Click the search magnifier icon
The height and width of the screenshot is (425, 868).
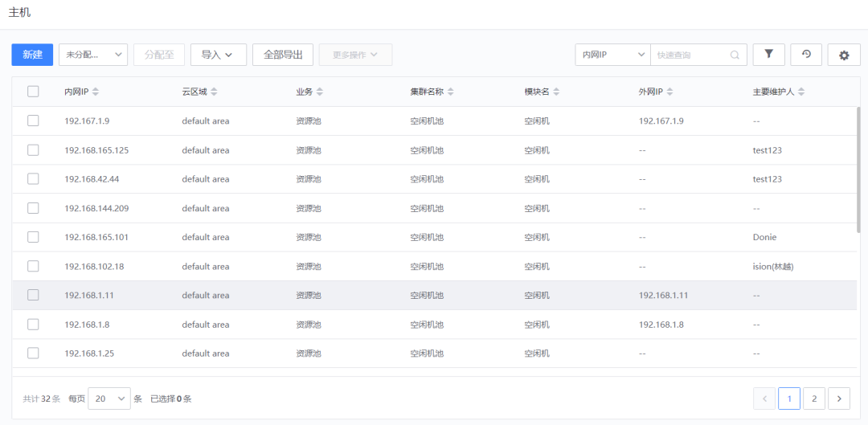(735, 55)
